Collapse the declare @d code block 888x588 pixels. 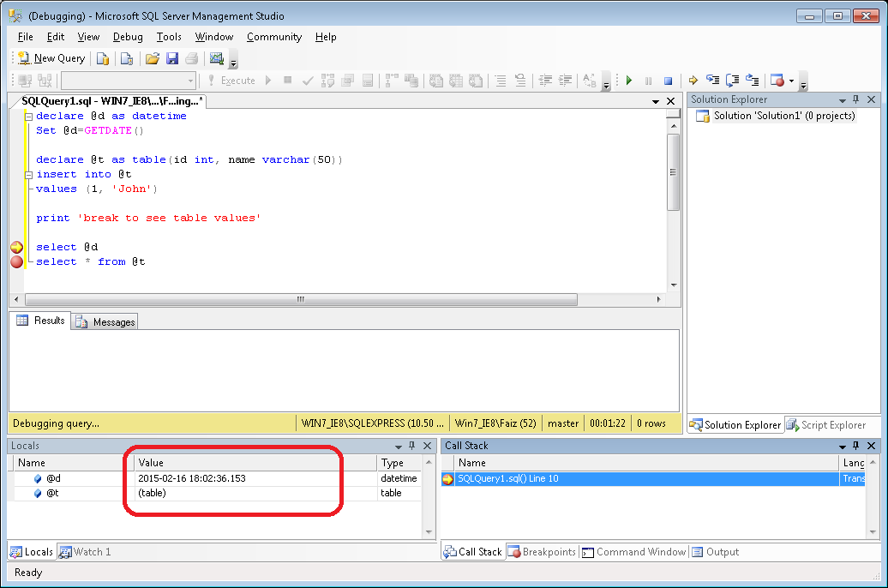pos(28,117)
